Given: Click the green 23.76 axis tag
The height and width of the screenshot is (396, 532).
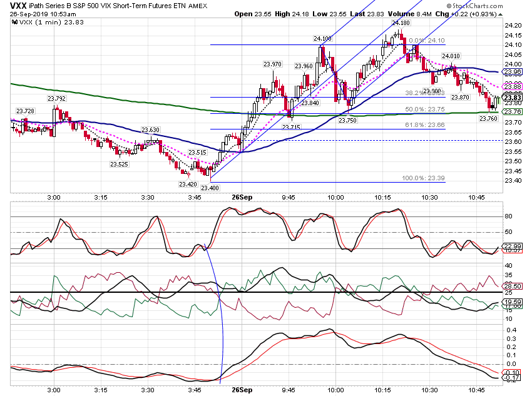Looking at the screenshot, I should (513, 111).
